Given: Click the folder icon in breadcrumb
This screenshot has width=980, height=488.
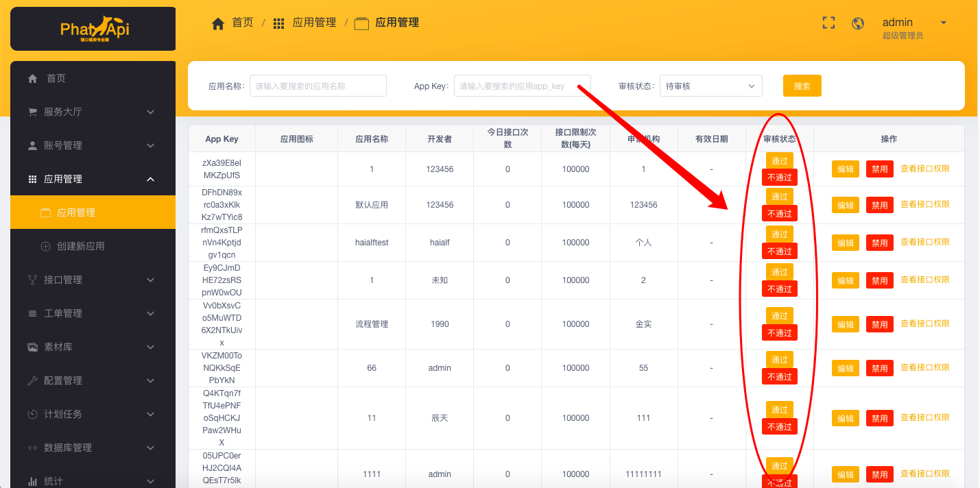Looking at the screenshot, I should 361,23.
